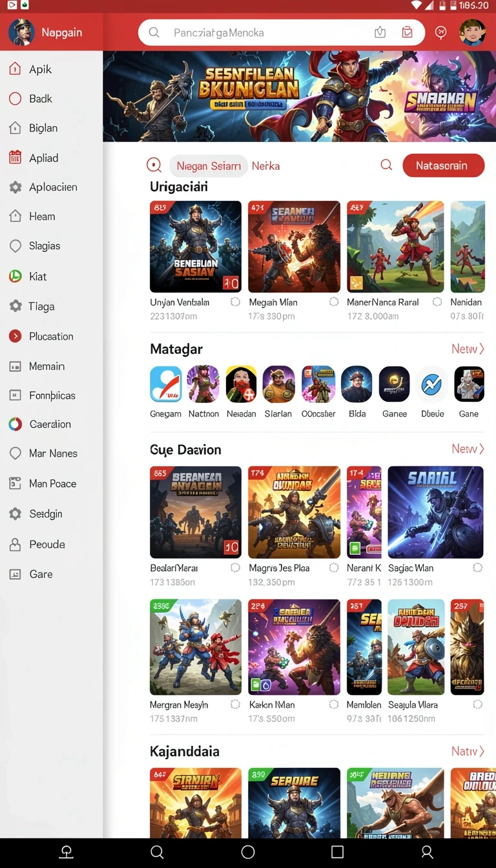Click the Natasonain button
This screenshot has height=868, width=496.
(x=443, y=165)
